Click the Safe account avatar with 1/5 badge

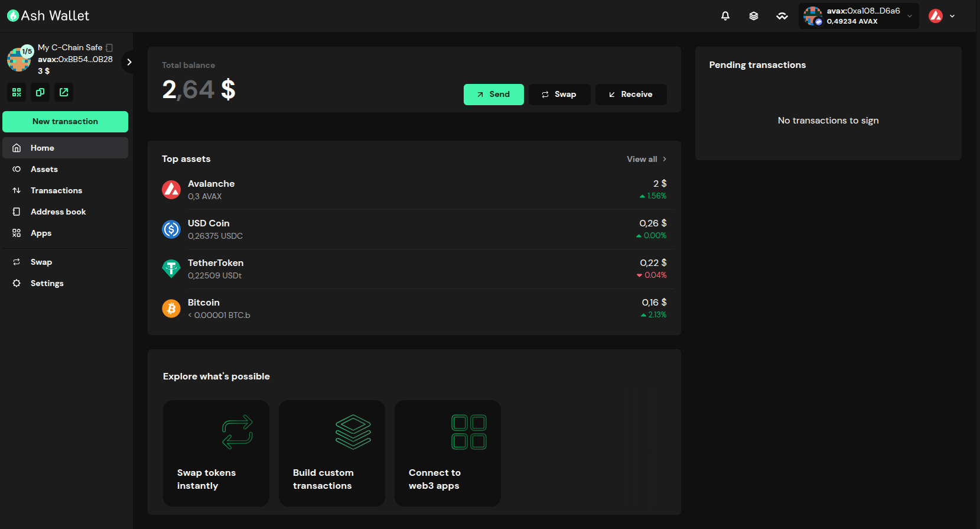tap(19, 59)
